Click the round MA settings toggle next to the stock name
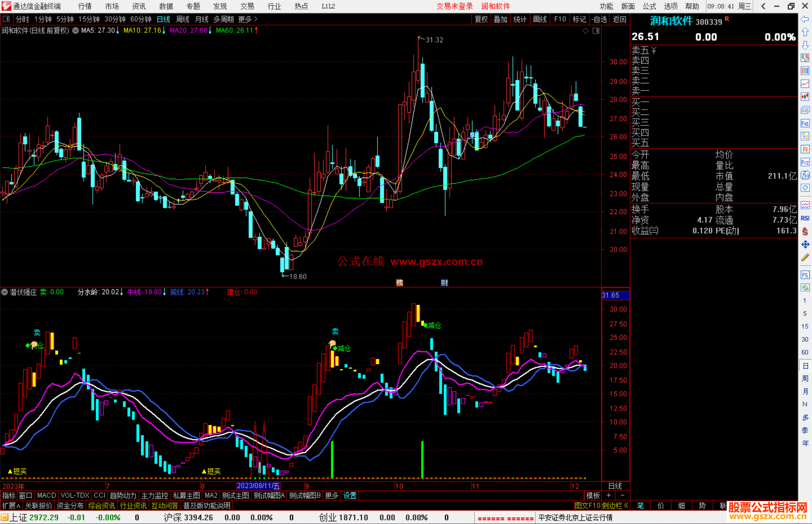The width and height of the screenshot is (812, 524). pos(76,30)
